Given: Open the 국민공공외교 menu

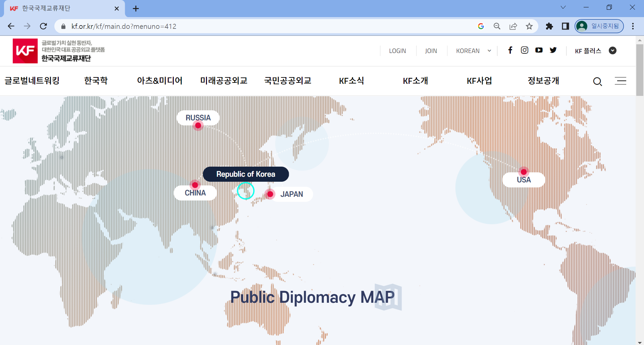Looking at the screenshot, I should click(x=288, y=81).
